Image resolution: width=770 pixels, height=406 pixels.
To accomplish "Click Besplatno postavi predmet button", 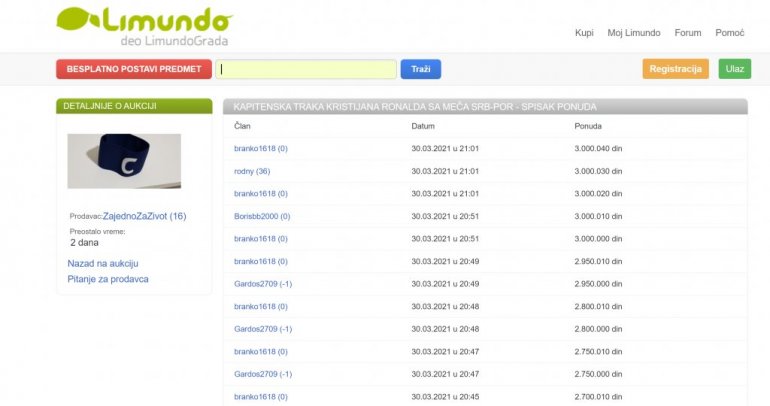I will pos(133,69).
